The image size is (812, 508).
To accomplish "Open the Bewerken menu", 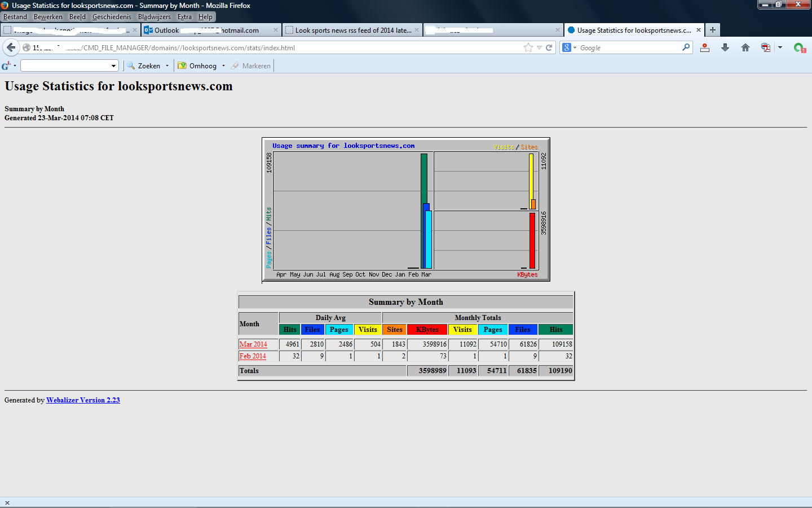I will (48, 17).
